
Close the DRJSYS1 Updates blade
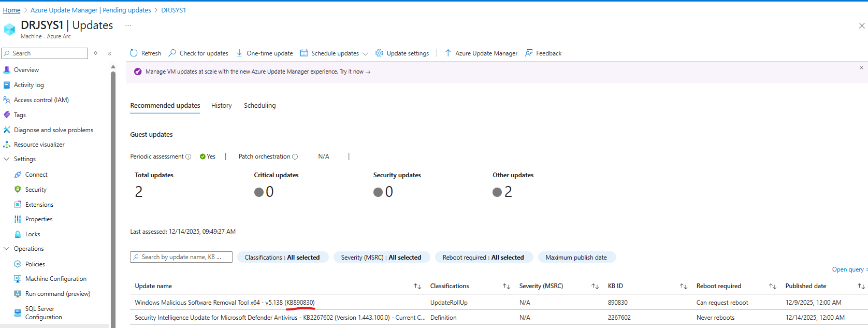coord(862,25)
